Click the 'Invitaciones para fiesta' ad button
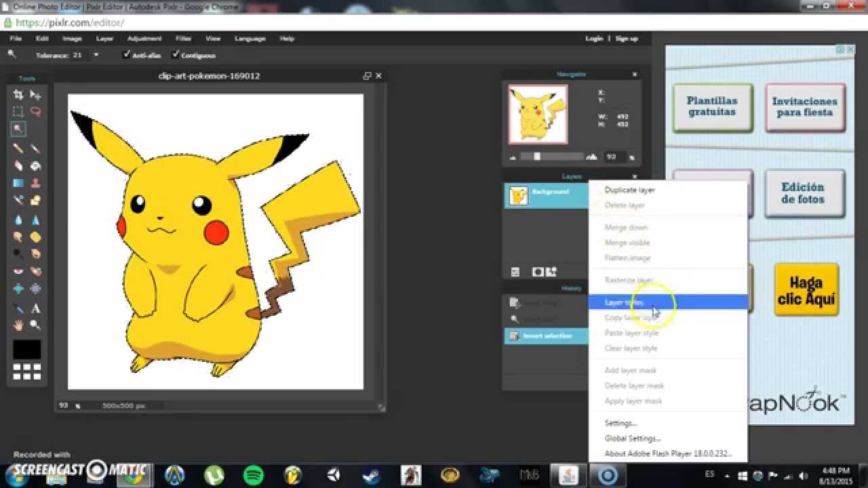Screen dimensions: 868x488 click(805, 107)
